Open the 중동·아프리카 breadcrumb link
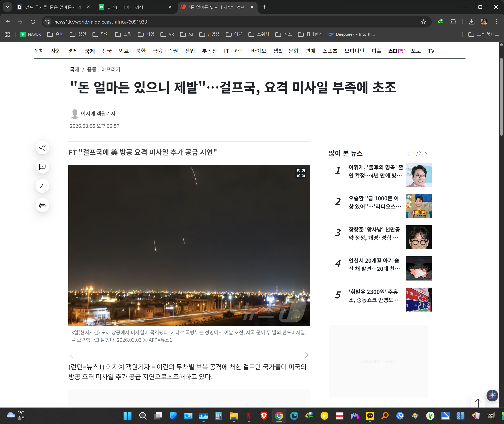Screen dimensions: 504x424 point(104,69)
